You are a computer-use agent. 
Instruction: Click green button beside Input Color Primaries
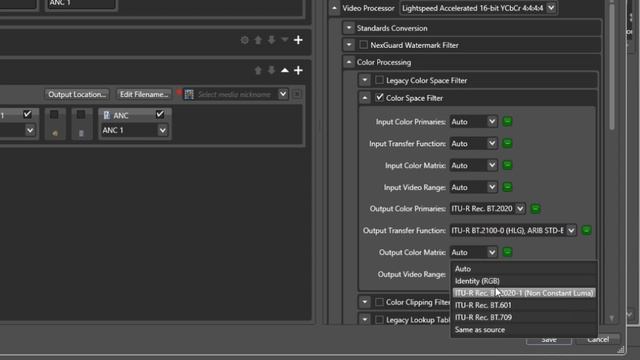507,122
